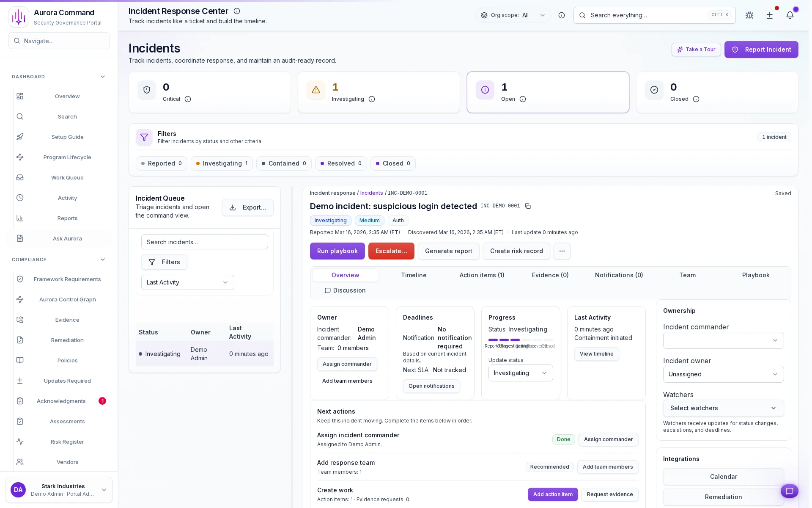Copy the incident ID INC-DEMO-0001 with the copy icon
The height and width of the screenshot is (508, 812).
(x=528, y=206)
